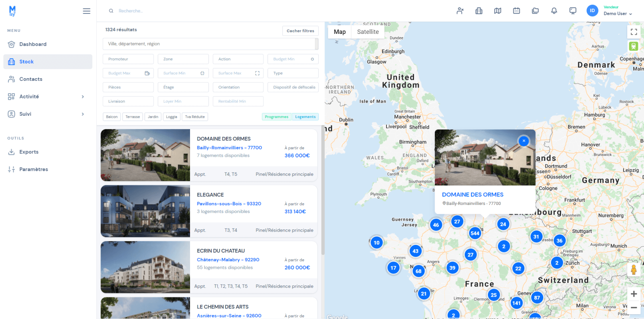Click the Ville, département, région field
The image size is (644, 319).
(x=209, y=44)
